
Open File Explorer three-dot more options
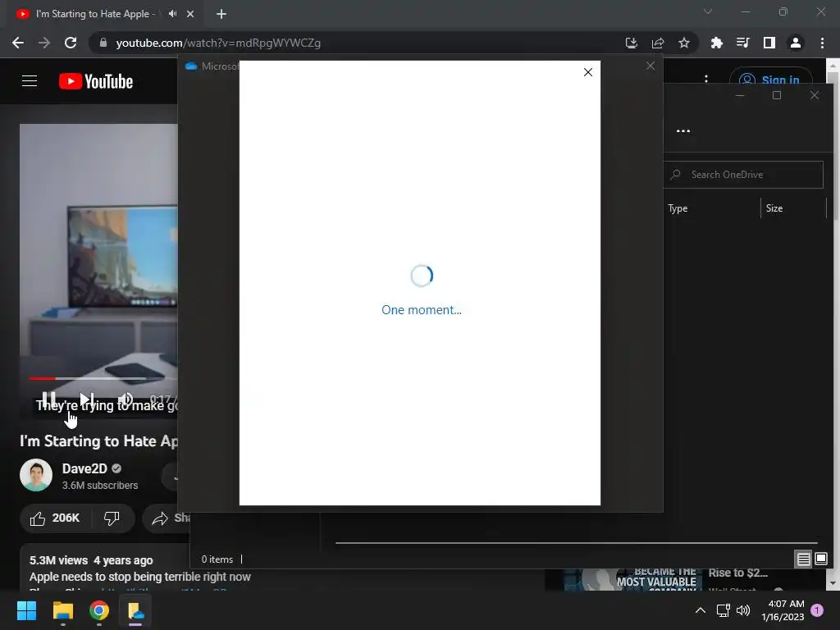[x=683, y=130]
